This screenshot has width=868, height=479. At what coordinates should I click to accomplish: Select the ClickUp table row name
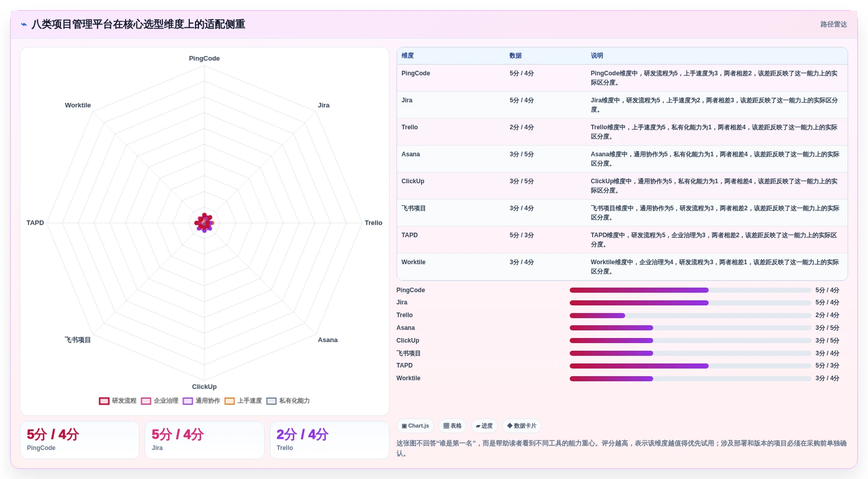(412, 181)
